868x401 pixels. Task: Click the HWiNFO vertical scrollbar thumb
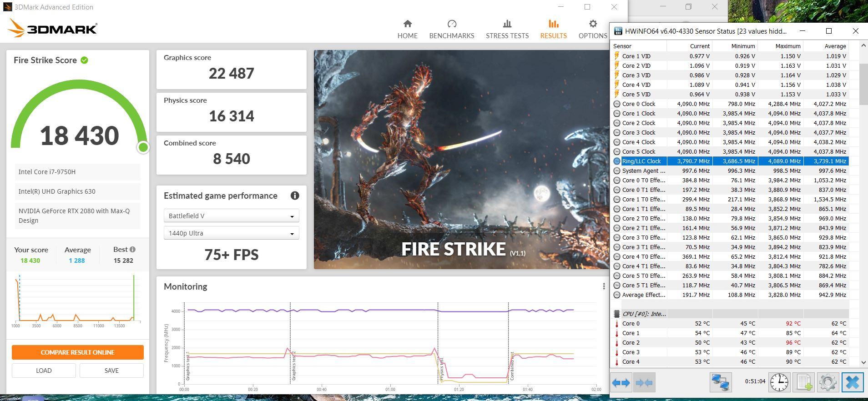[x=863, y=85]
